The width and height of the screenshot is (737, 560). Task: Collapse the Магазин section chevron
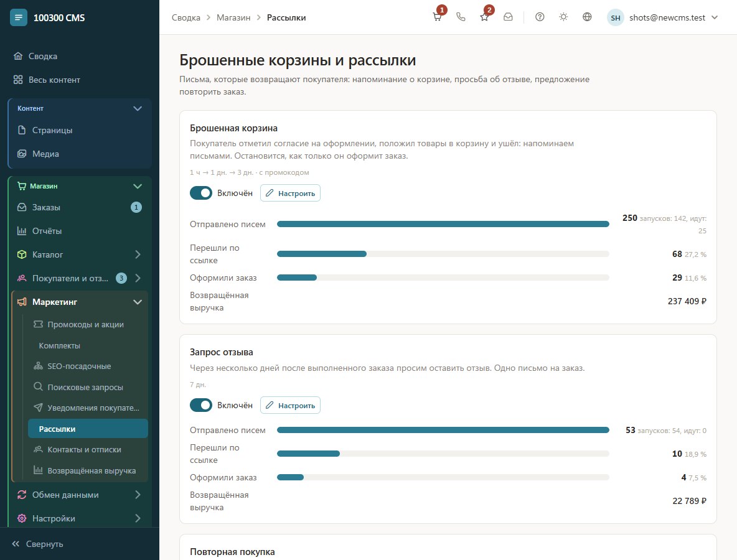tap(137, 186)
